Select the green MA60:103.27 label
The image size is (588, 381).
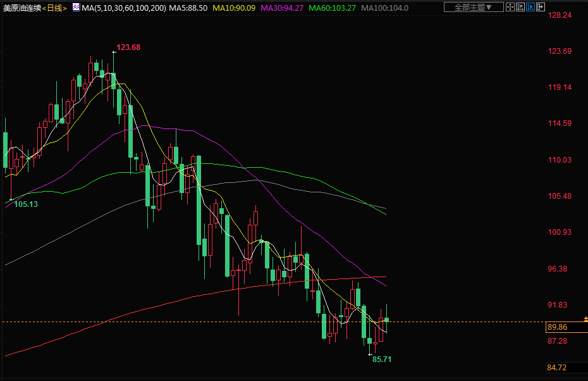pos(331,8)
